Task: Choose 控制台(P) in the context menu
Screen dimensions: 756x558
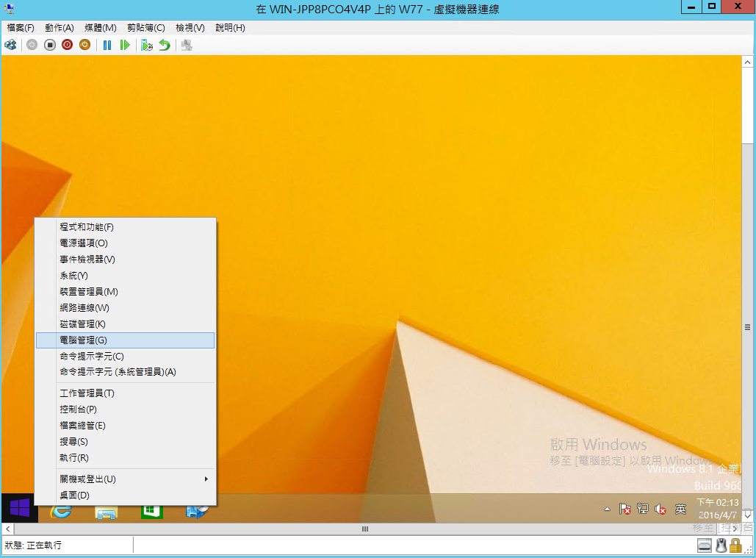Action: (x=126, y=409)
